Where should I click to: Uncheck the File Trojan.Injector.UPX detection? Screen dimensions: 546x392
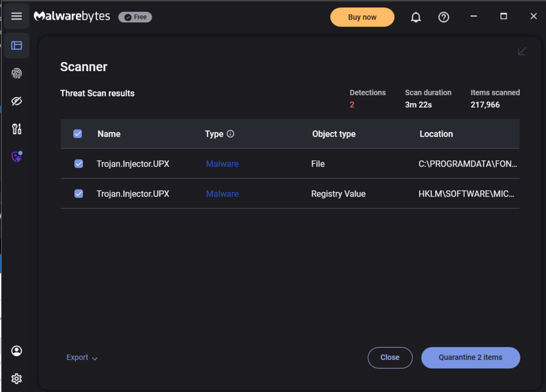point(79,164)
